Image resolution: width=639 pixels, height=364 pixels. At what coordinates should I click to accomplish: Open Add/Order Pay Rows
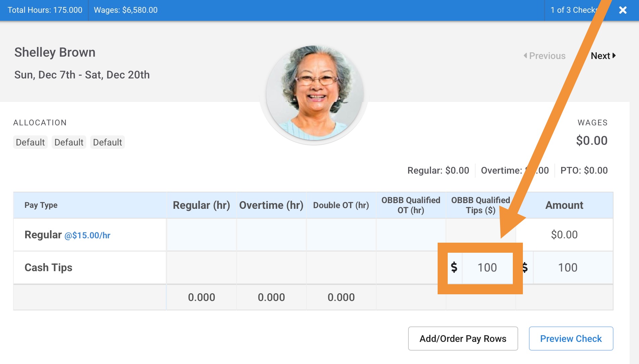pyautogui.click(x=462, y=339)
